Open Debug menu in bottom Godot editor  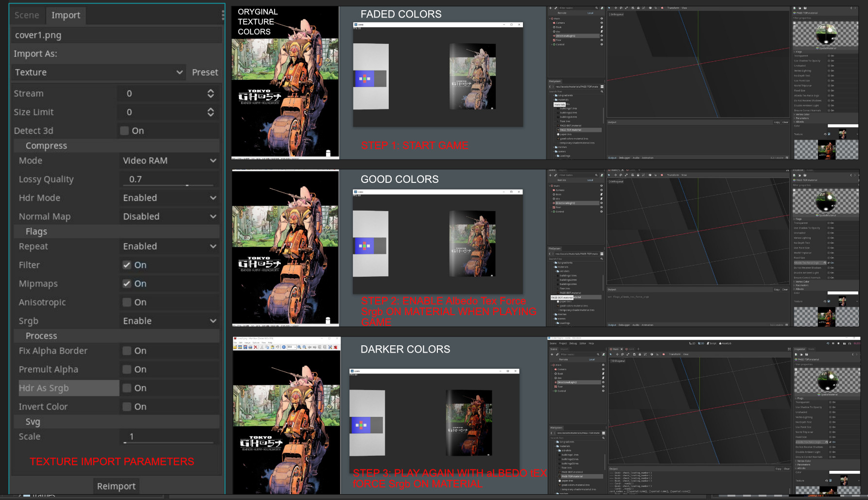(x=573, y=343)
